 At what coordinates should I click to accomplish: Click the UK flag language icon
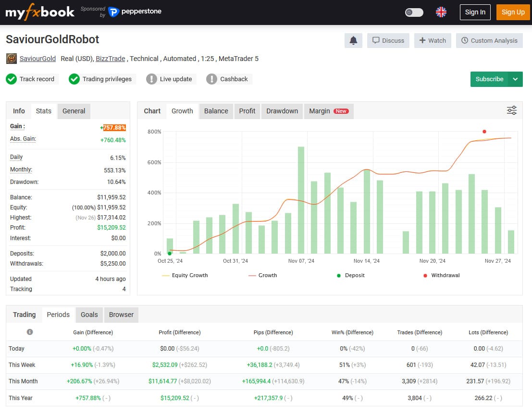(441, 12)
